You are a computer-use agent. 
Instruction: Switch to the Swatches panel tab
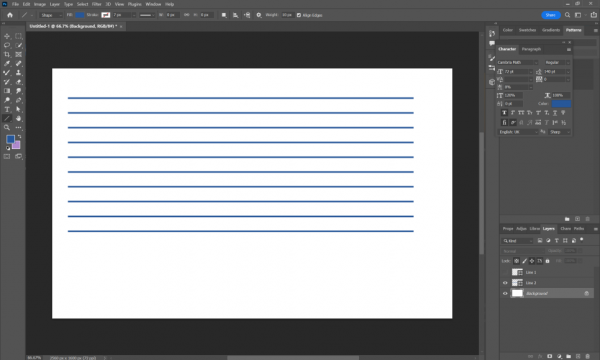point(527,30)
